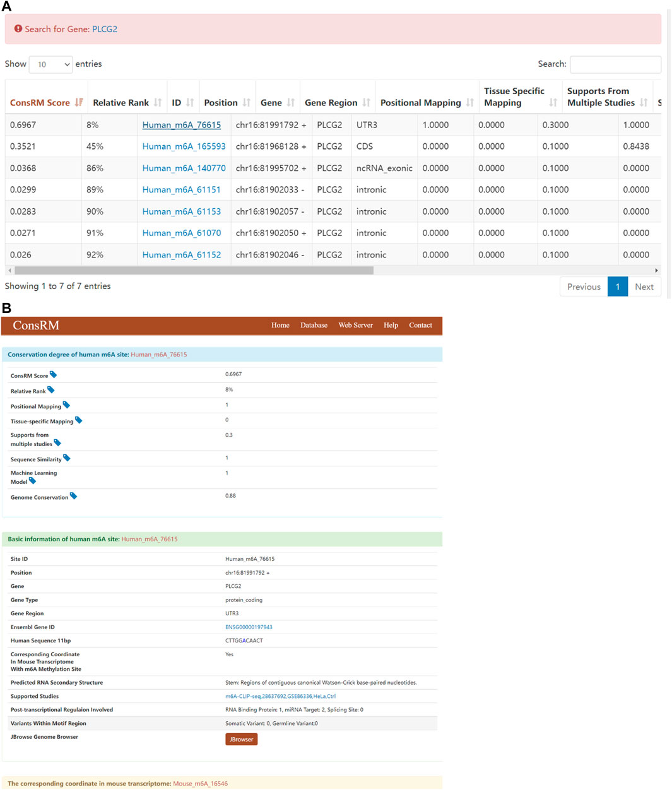The height and width of the screenshot is (790, 672).
Task: Click the ncRNA_exonic gene region cell
Action: (x=384, y=168)
